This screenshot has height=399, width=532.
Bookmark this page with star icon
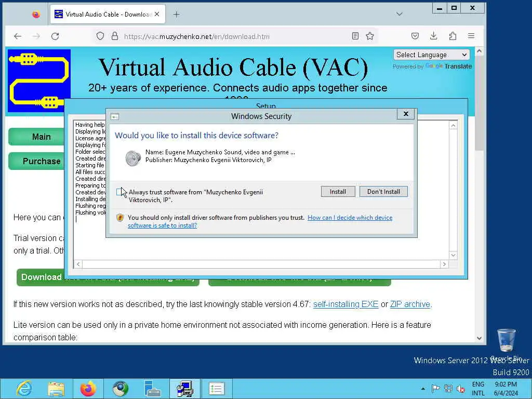(370, 36)
